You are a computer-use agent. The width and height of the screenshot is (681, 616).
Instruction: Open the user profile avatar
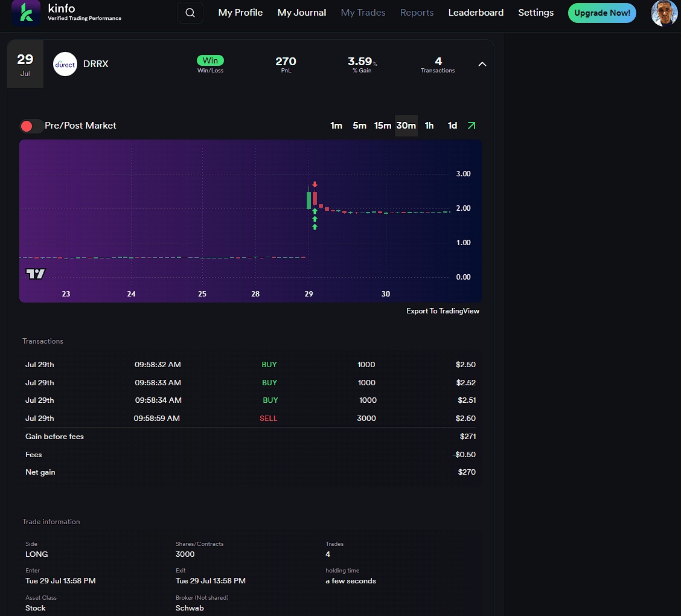point(663,13)
